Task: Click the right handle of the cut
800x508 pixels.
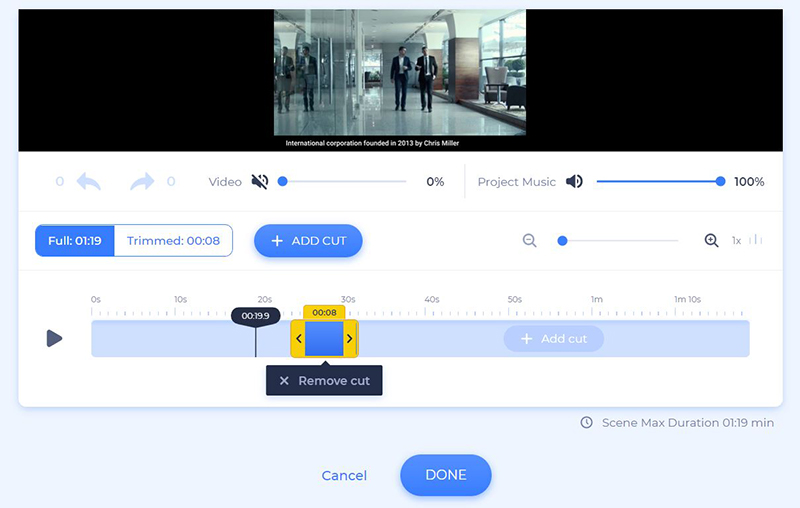Action: pyautogui.click(x=349, y=339)
